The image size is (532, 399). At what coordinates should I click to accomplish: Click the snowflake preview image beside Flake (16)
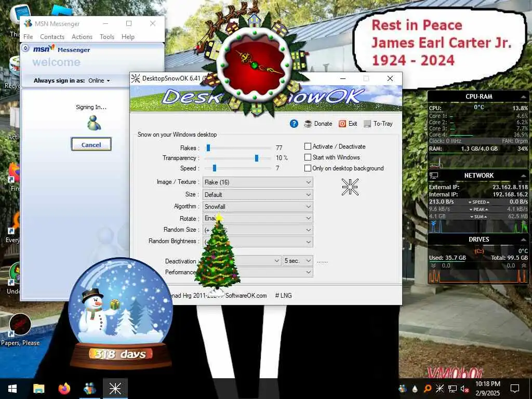pyautogui.click(x=350, y=187)
